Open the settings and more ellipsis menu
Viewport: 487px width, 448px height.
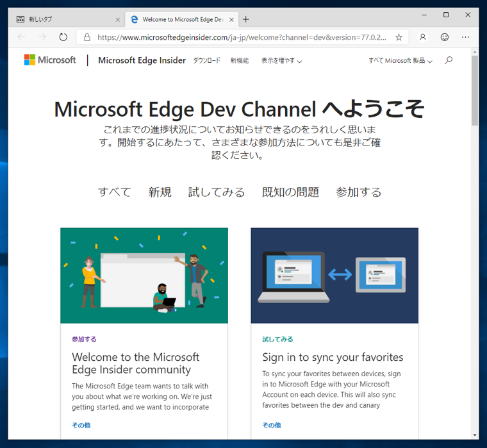point(465,37)
